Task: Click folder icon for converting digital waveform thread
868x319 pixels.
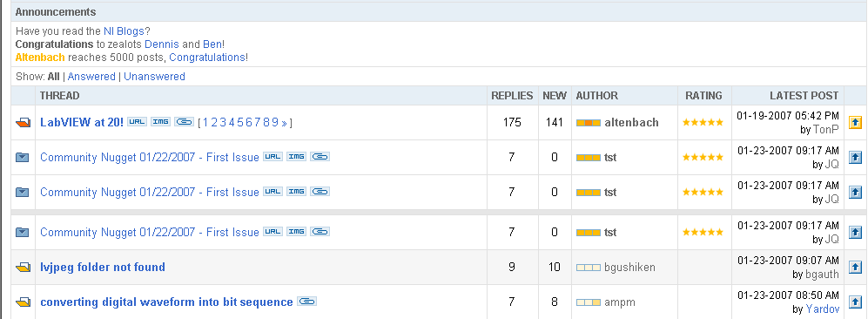Action: coord(23,302)
